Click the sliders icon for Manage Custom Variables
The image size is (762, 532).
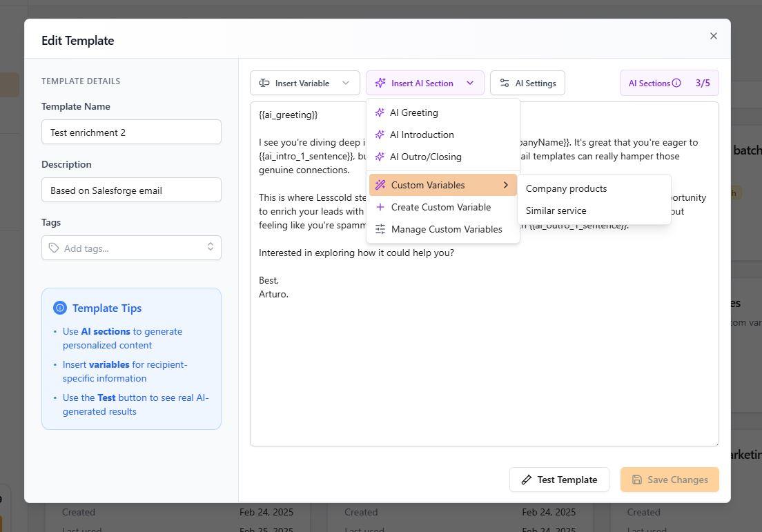[x=380, y=229]
